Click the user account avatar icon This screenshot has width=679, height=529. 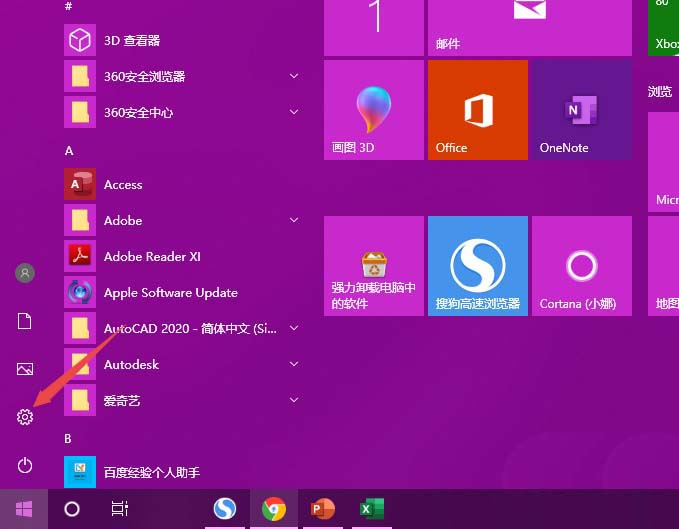point(25,273)
